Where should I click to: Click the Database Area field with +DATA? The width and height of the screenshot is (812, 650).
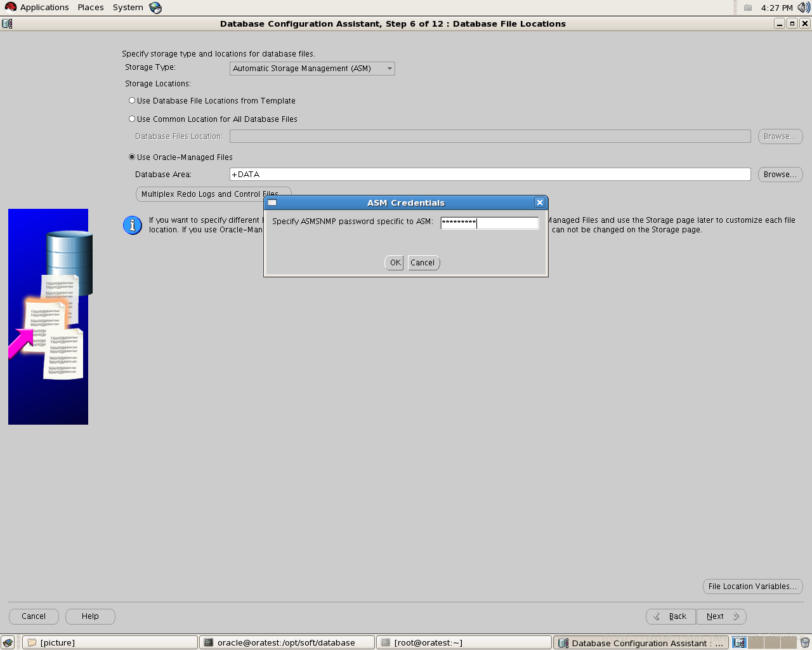(x=490, y=175)
